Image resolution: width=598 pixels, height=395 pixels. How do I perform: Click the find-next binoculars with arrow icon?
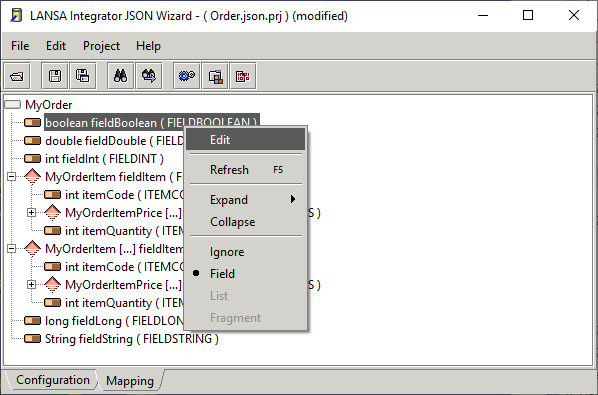[x=149, y=76]
